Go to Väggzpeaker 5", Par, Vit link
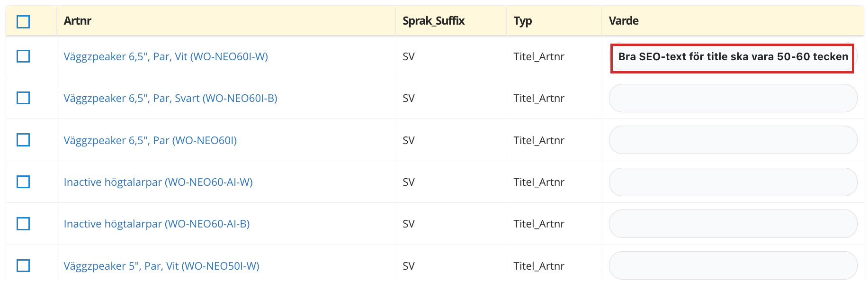 tap(161, 266)
